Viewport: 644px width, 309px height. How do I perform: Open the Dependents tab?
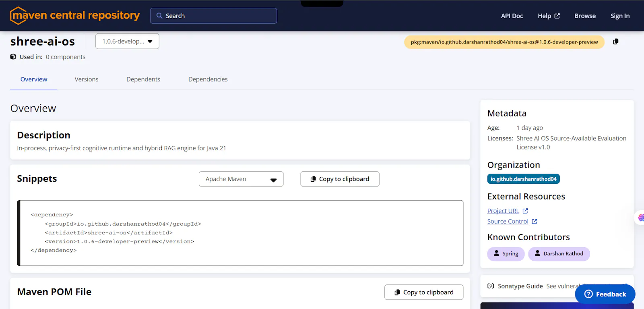[x=143, y=79]
